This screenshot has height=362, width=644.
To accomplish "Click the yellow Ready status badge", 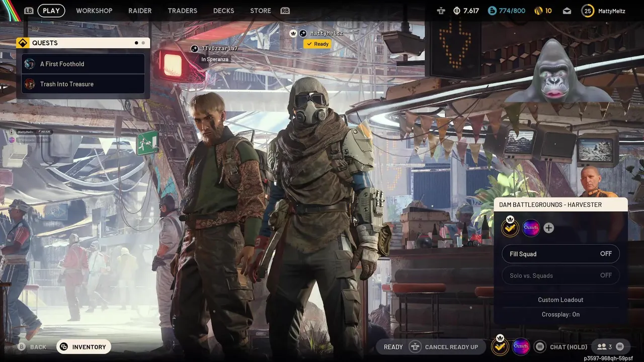I will [x=317, y=44].
